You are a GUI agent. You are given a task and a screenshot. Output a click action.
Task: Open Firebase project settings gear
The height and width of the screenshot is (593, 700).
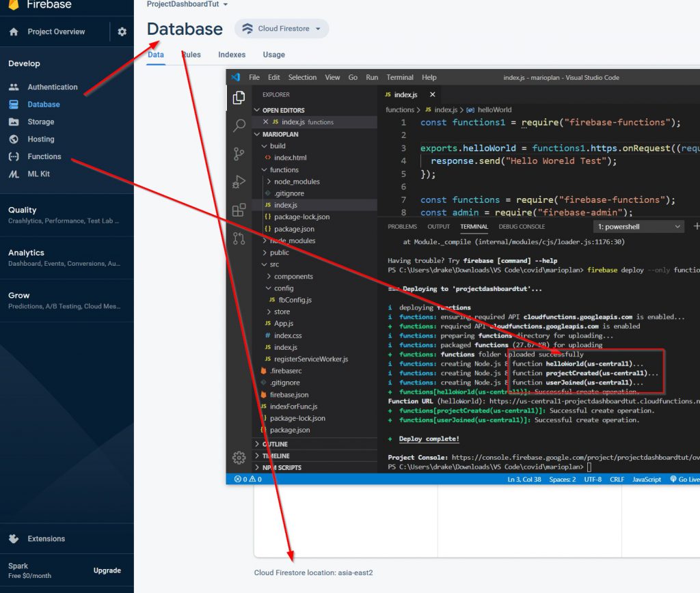tap(122, 32)
